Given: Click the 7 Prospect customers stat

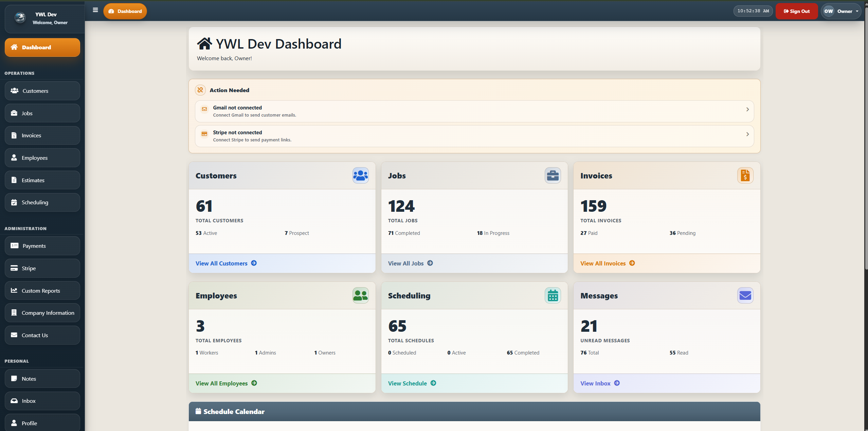Looking at the screenshot, I should point(297,233).
